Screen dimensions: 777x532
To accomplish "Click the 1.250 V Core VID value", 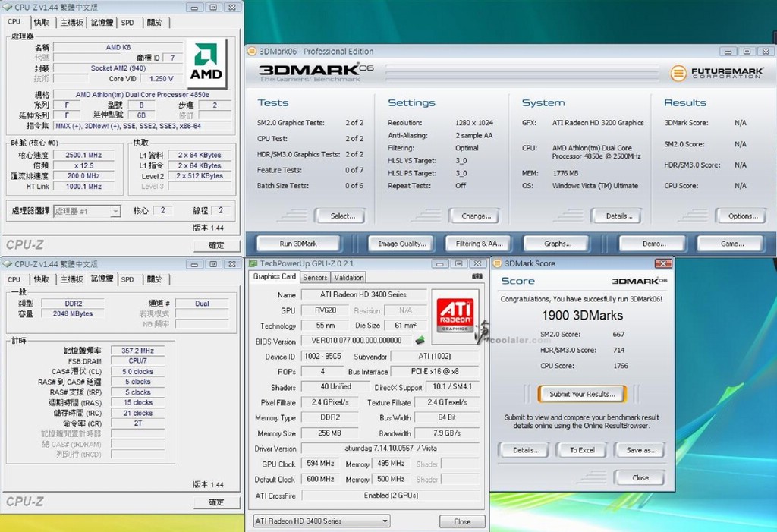I will pyautogui.click(x=161, y=78).
